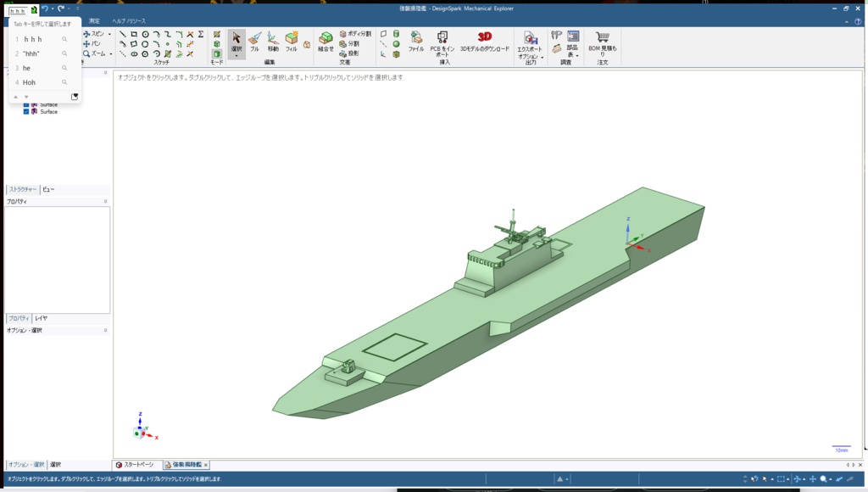This screenshot has height=492, width=868.
Task: Toggle the bottom Surface row checkbox
Action: (26, 112)
